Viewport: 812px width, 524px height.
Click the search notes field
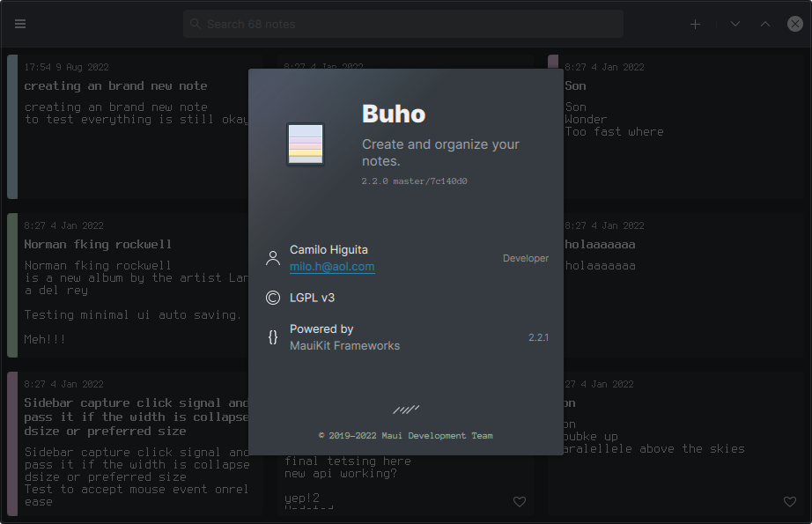pyautogui.click(x=402, y=24)
